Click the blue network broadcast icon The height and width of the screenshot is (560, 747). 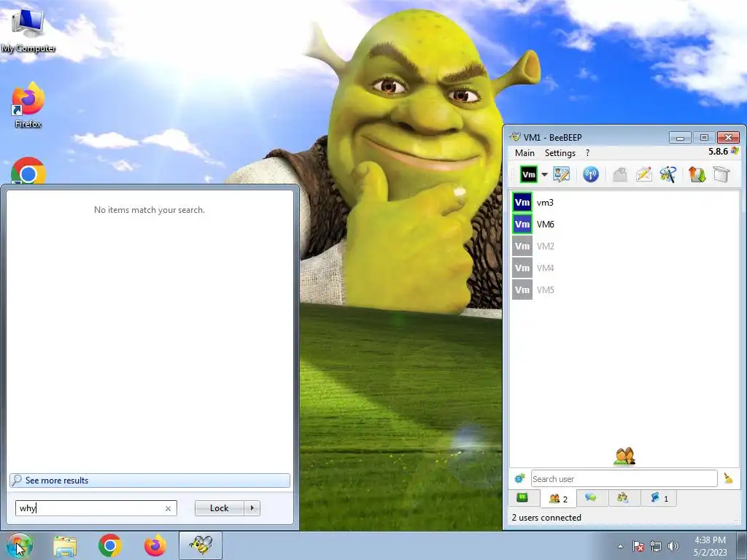click(591, 174)
